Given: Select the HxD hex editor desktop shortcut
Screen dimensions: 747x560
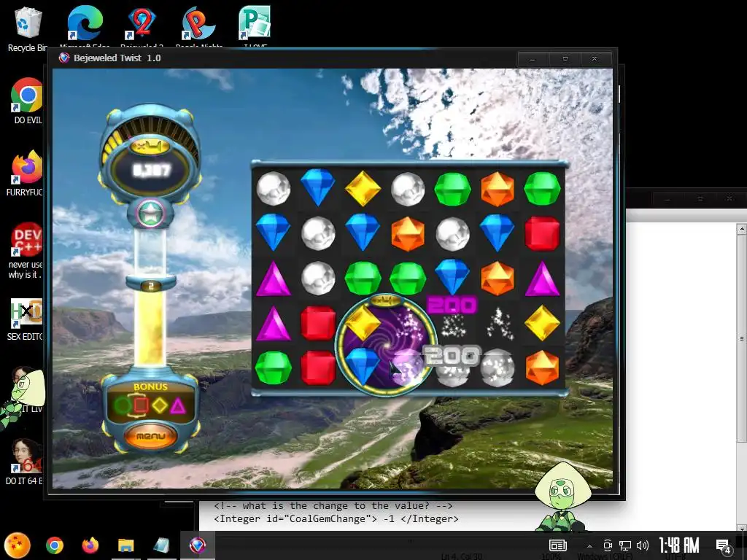Looking at the screenshot, I should pos(26,320).
